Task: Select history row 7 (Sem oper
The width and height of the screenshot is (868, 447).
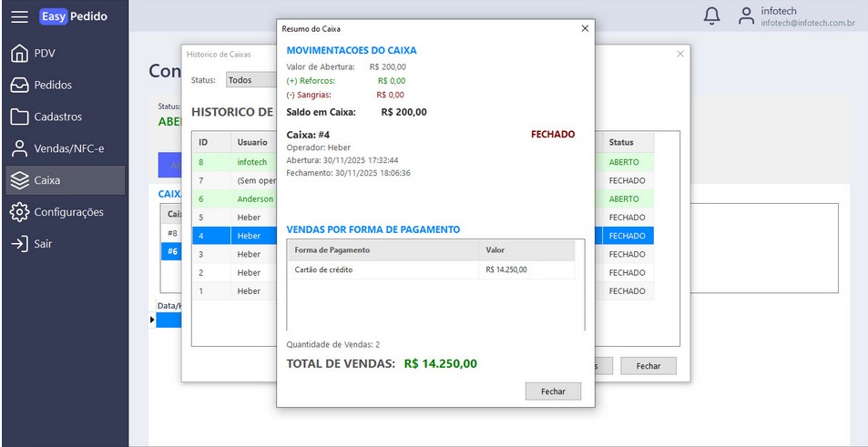Action: (x=235, y=180)
